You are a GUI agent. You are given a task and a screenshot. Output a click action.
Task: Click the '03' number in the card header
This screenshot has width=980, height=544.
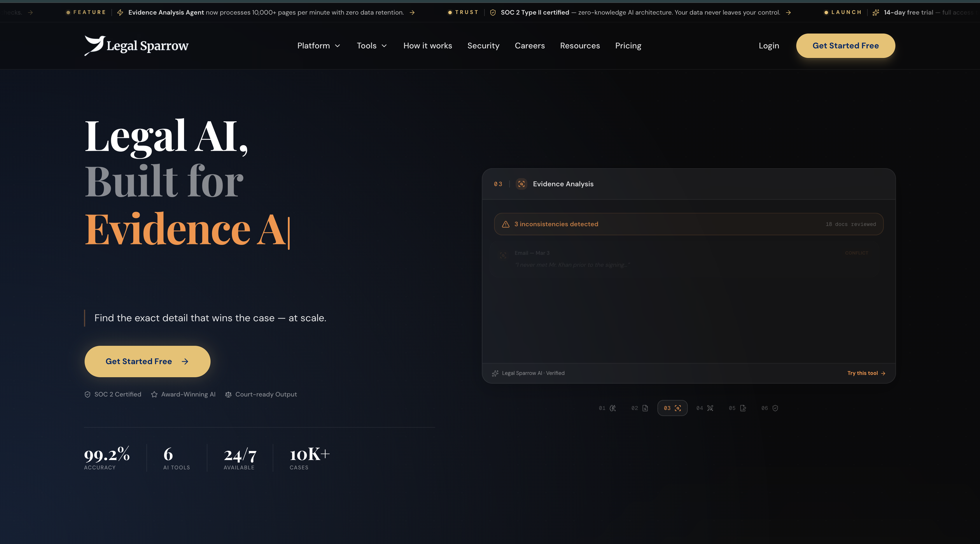(x=498, y=184)
